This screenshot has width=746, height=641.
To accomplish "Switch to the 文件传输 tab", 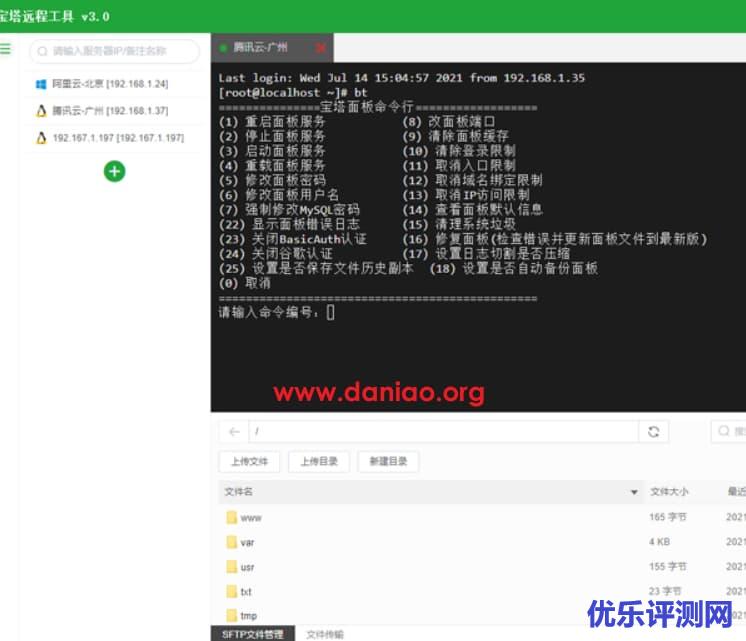I will pyautogui.click(x=325, y=634).
